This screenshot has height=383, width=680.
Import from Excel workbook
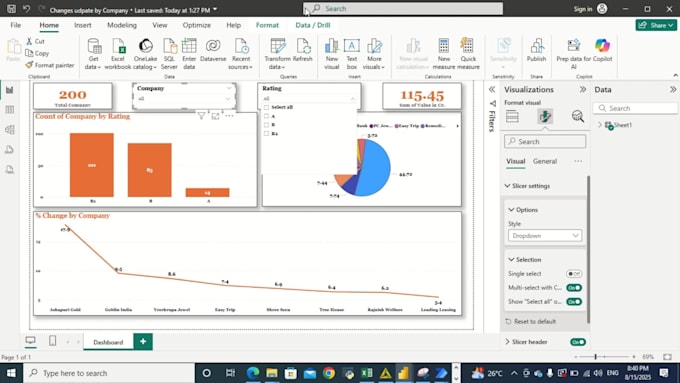(118, 54)
